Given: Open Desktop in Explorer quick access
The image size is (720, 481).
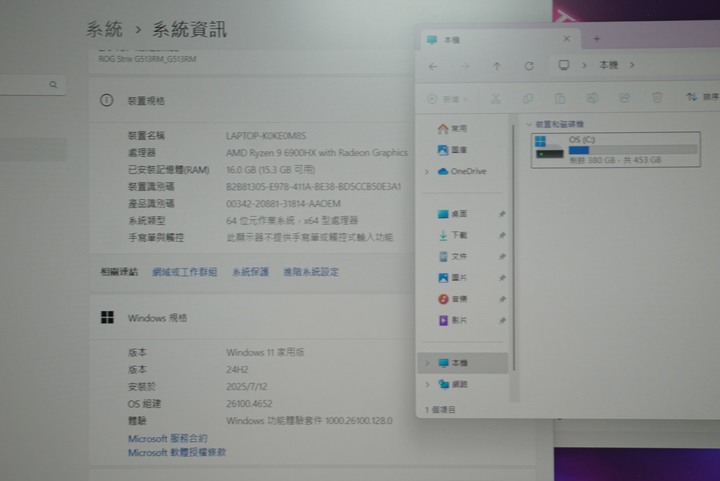Looking at the screenshot, I should pos(452,214).
